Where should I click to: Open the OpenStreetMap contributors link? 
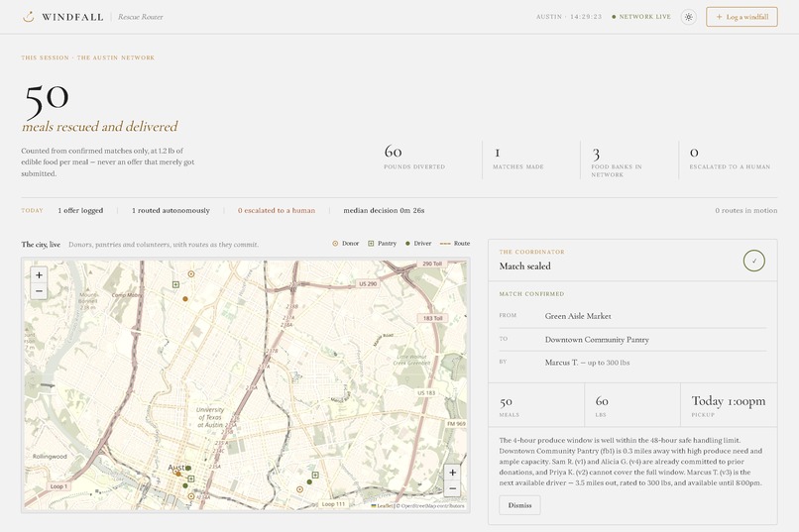[432, 506]
